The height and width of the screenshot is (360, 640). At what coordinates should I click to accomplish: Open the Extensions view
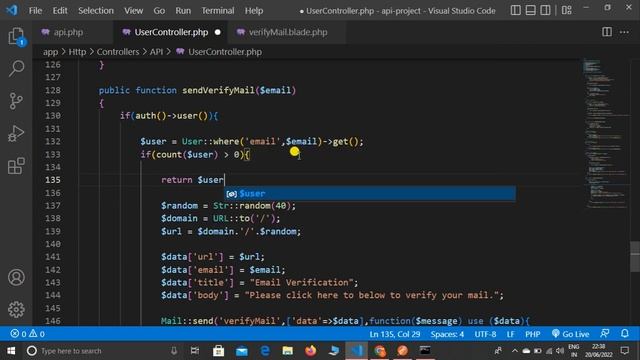click(16, 166)
